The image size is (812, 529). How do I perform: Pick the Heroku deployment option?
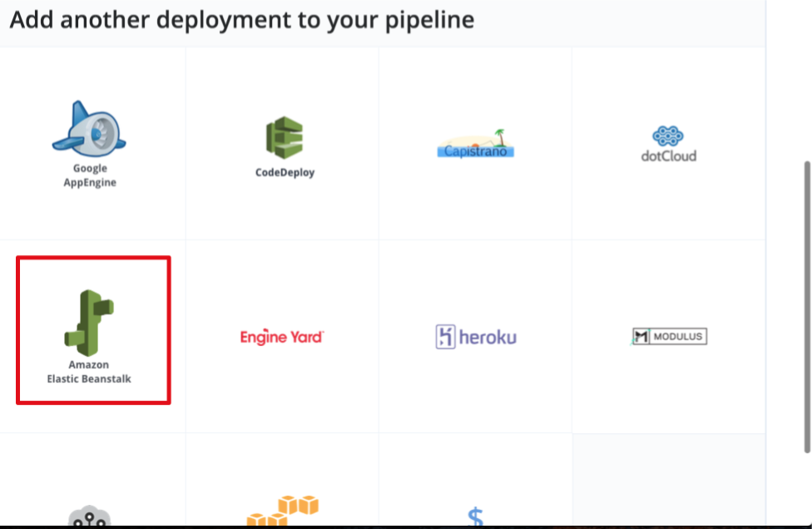pos(476,337)
